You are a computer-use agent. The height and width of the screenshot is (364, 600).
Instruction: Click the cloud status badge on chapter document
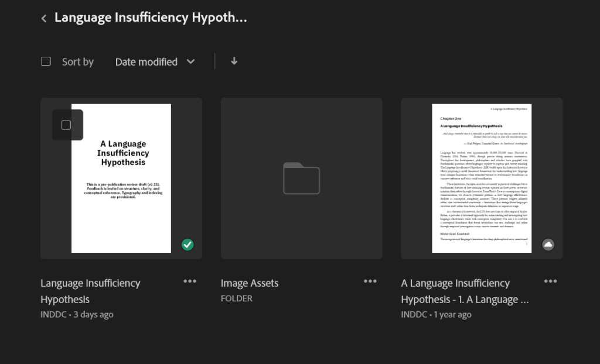click(548, 245)
